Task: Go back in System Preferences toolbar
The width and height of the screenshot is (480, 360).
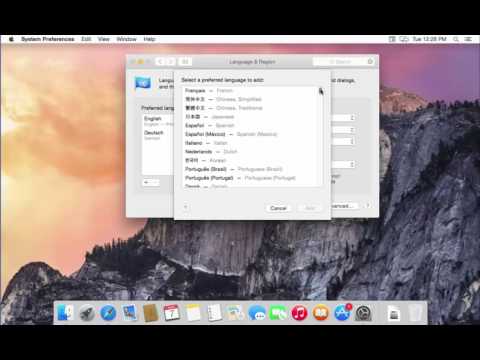Action: point(160,62)
